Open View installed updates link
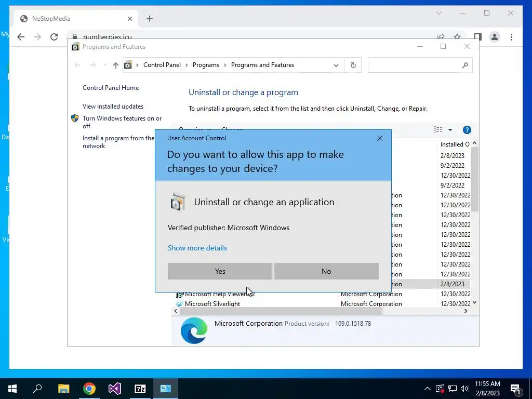The width and height of the screenshot is (532, 399). point(113,107)
